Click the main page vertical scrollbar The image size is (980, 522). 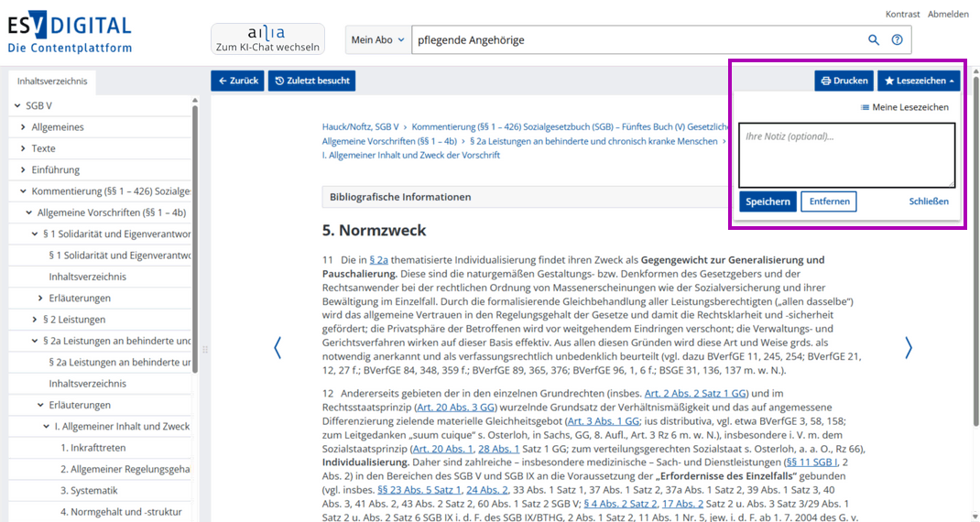(x=975, y=250)
